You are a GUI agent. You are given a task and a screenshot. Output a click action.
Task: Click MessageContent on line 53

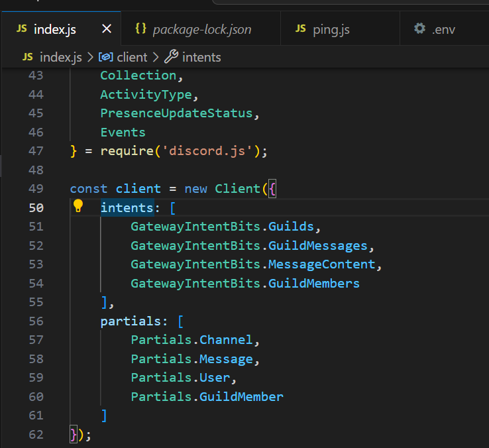tap(321, 264)
